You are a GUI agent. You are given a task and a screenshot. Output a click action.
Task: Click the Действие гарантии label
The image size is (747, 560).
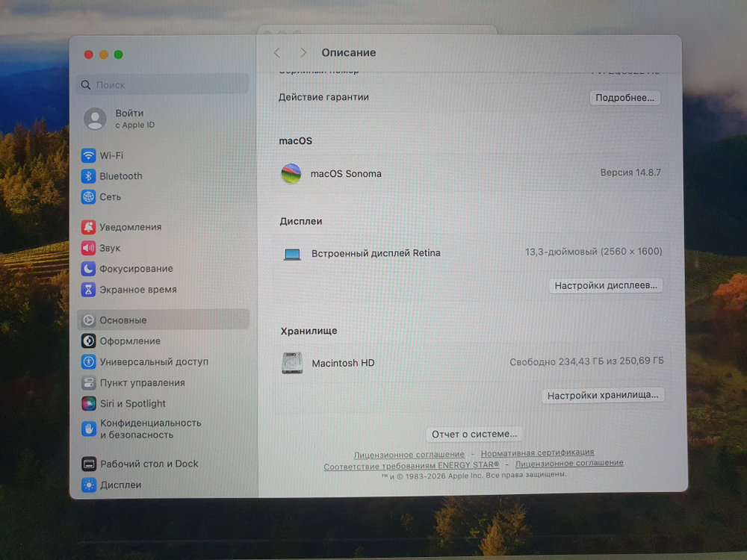[x=323, y=97]
